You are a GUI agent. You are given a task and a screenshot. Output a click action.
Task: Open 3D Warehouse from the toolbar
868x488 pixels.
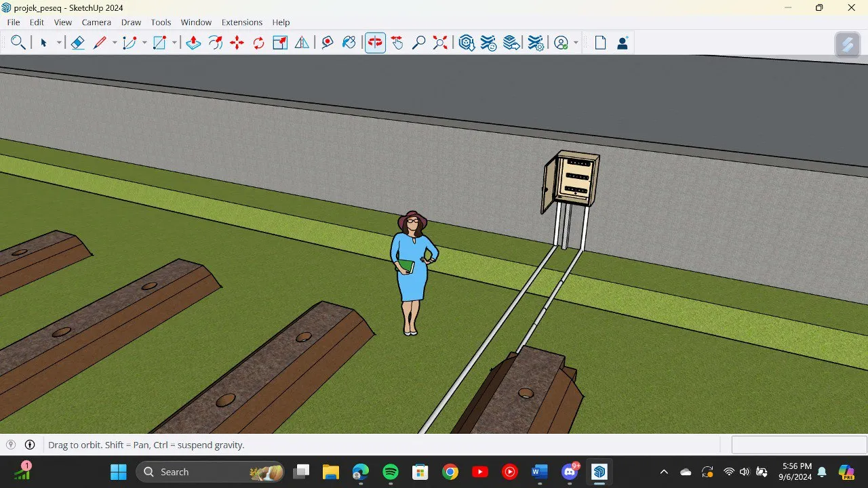(467, 43)
